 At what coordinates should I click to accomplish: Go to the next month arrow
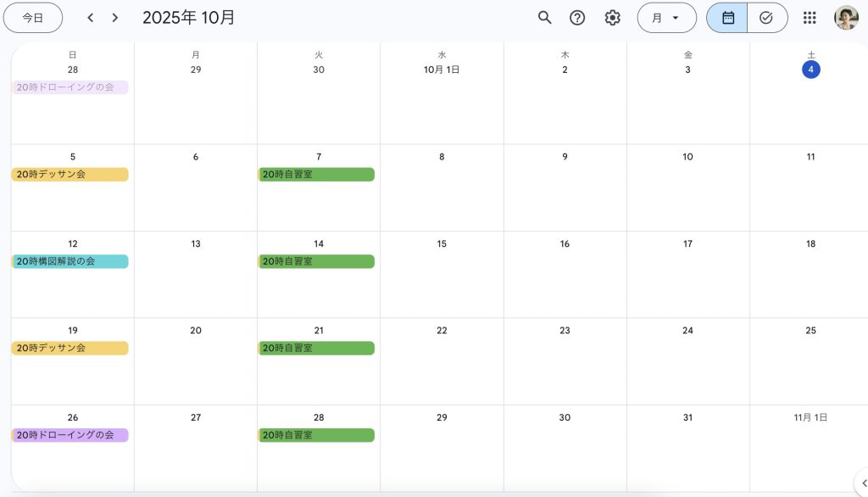pyautogui.click(x=115, y=18)
